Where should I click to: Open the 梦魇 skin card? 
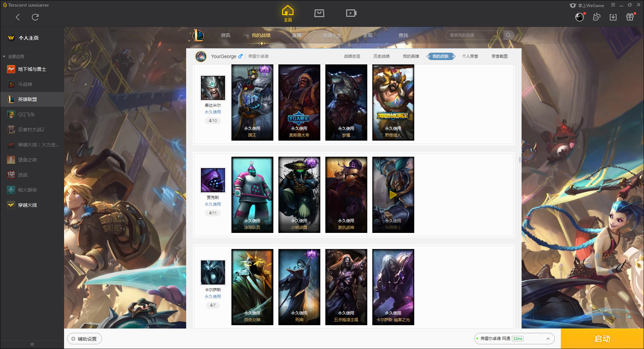(346, 102)
